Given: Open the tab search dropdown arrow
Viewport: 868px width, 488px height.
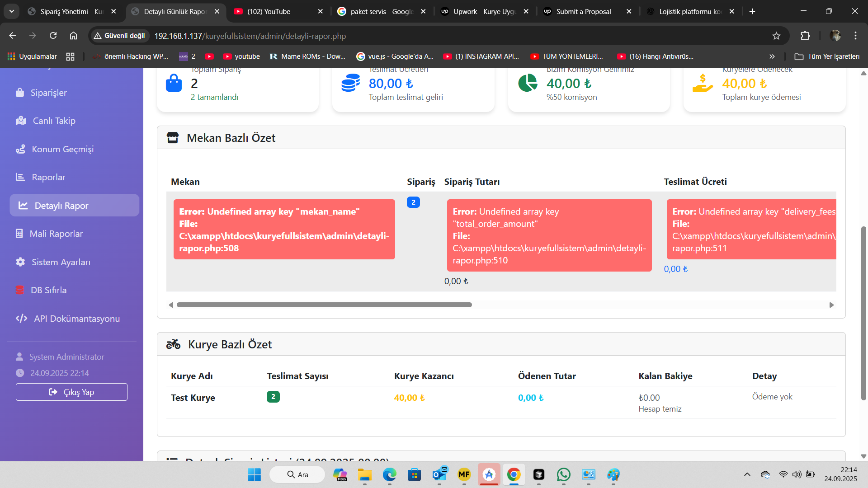Looking at the screenshot, I should pos(11,11).
